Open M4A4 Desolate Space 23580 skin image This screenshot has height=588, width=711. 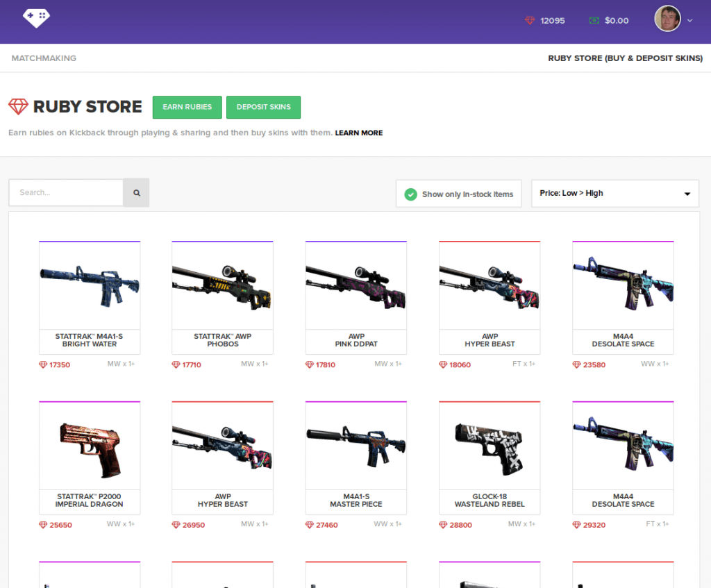pyautogui.click(x=623, y=285)
